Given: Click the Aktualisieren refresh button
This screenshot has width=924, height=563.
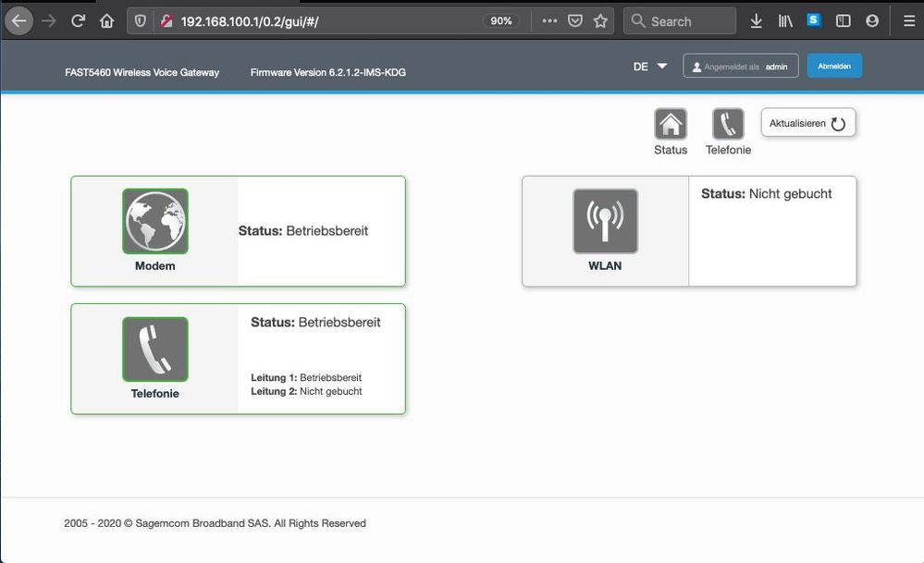Looking at the screenshot, I should click(x=807, y=123).
